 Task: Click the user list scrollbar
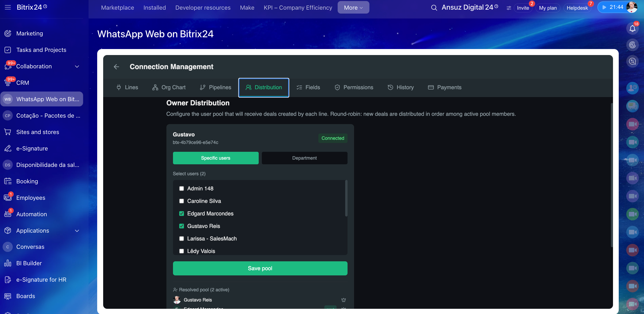click(346, 198)
